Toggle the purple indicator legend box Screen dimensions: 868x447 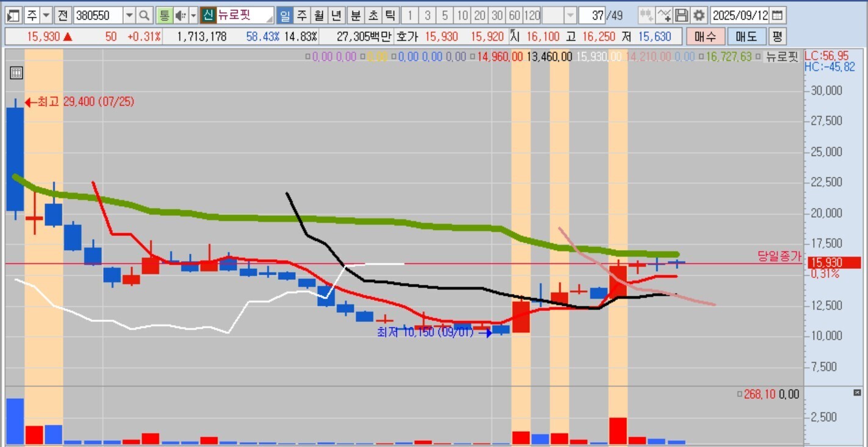coord(309,57)
